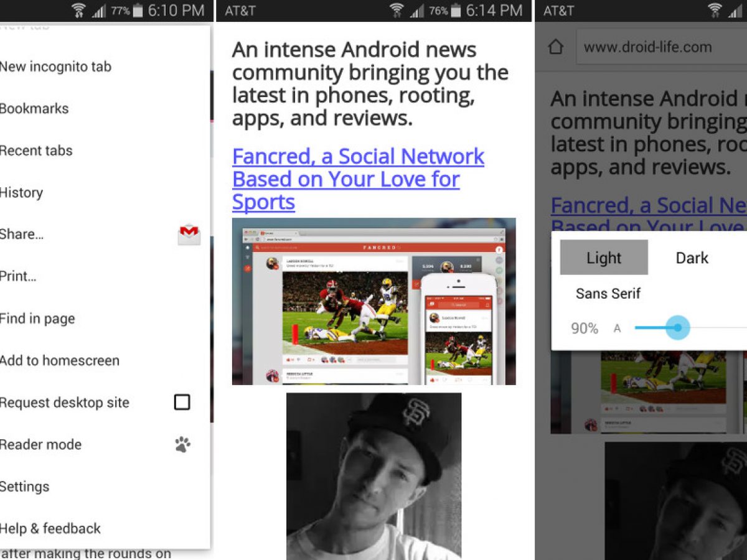Tap the small A font size icon

click(617, 328)
